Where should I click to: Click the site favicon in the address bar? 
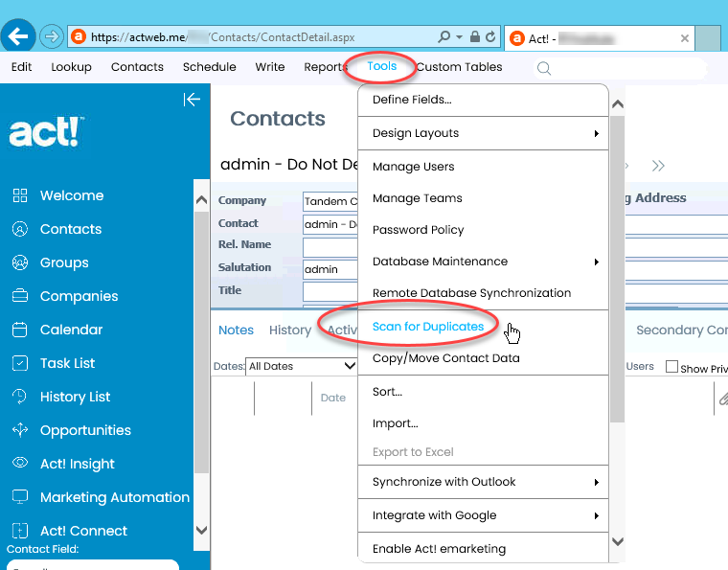pyautogui.click(x=79, y=36)
